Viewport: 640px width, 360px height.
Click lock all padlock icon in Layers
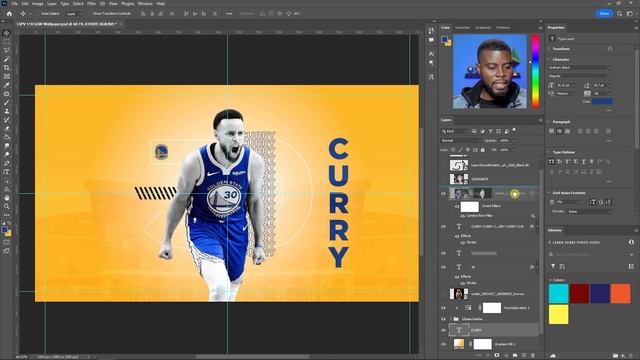coord(483,150)
